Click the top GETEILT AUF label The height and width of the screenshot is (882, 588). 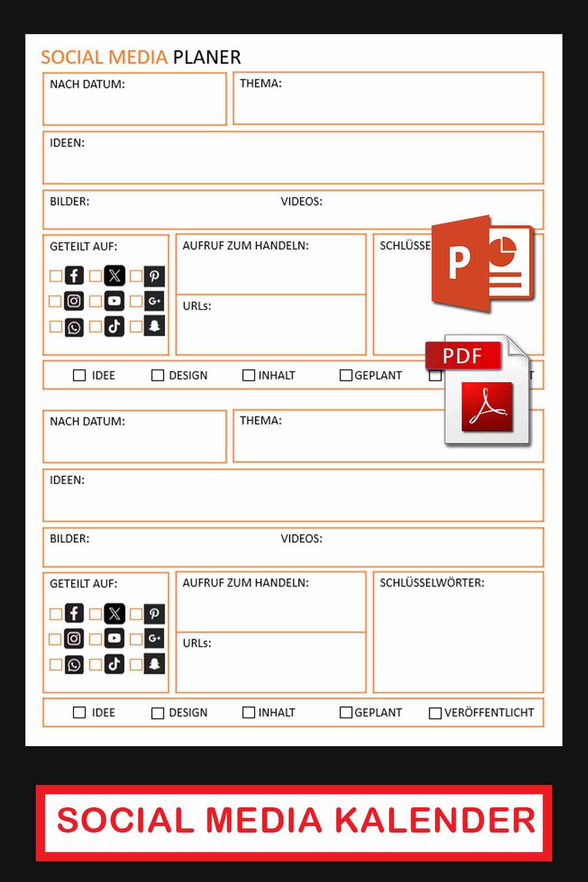click(83, 246)
